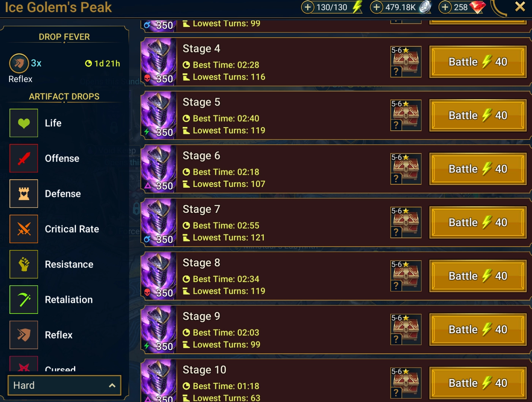Start Stage 10 Battle button
The image size is (532, 402).
coord(478,383)
